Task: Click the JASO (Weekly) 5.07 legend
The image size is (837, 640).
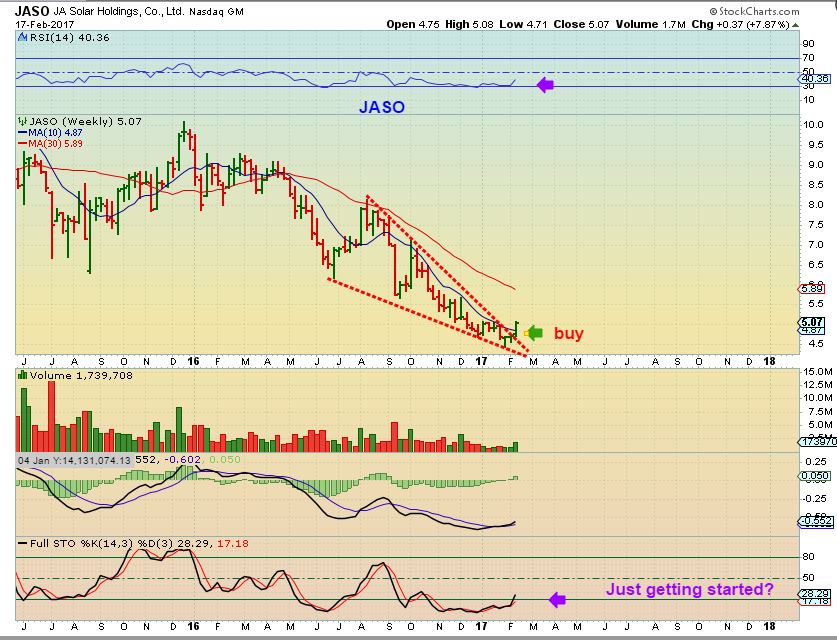Action: click(x=85, y=122)
